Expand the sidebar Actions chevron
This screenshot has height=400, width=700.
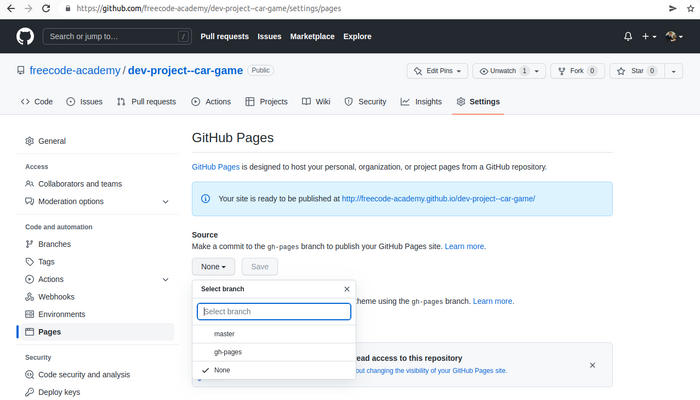166,279
